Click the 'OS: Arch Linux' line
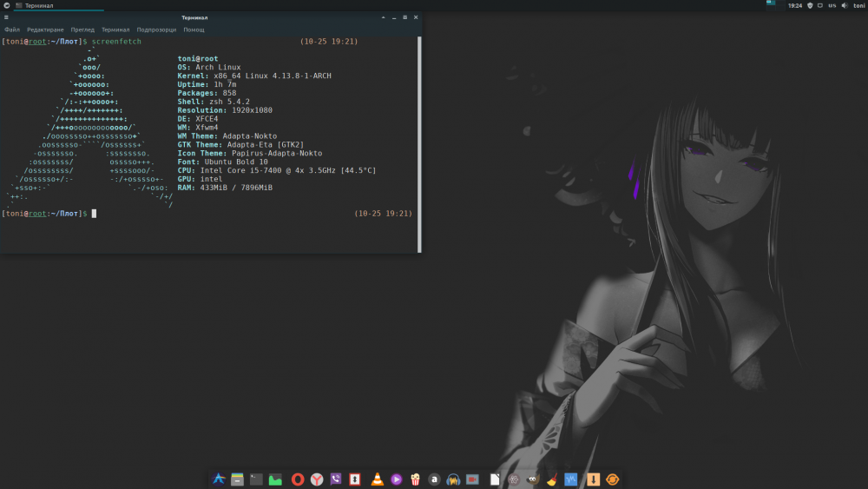 [209, 68]
